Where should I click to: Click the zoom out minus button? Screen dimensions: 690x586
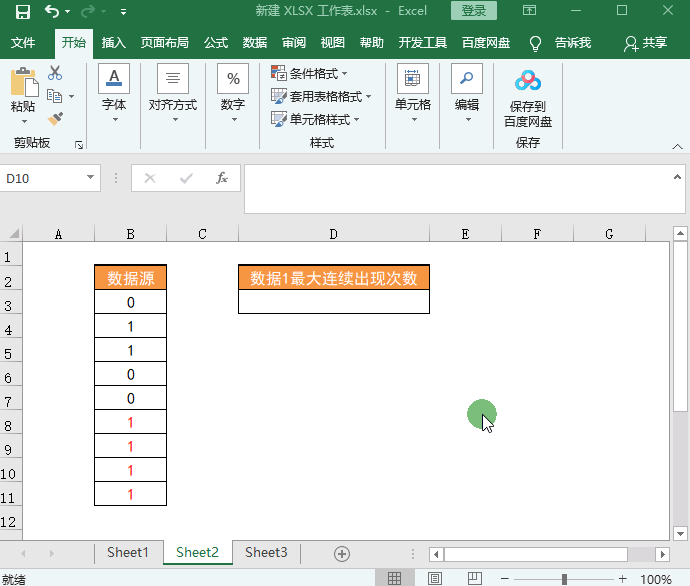point(505,579)
